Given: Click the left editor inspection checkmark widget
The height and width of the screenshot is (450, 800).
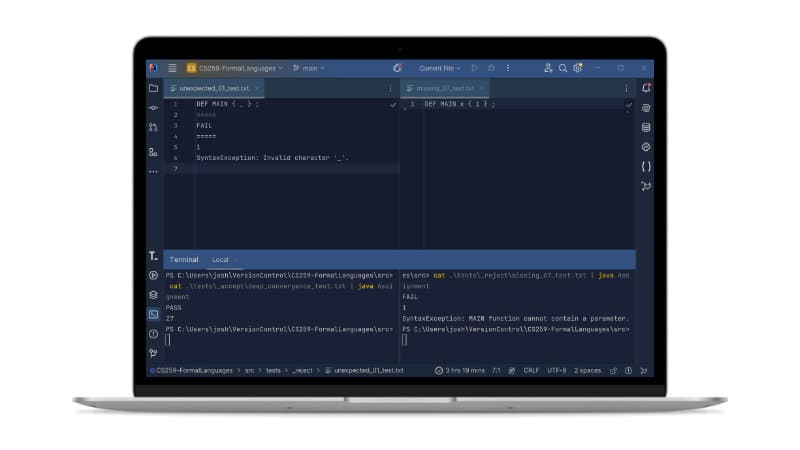Looking at the screenshot, I should click(x=393, y=104).
